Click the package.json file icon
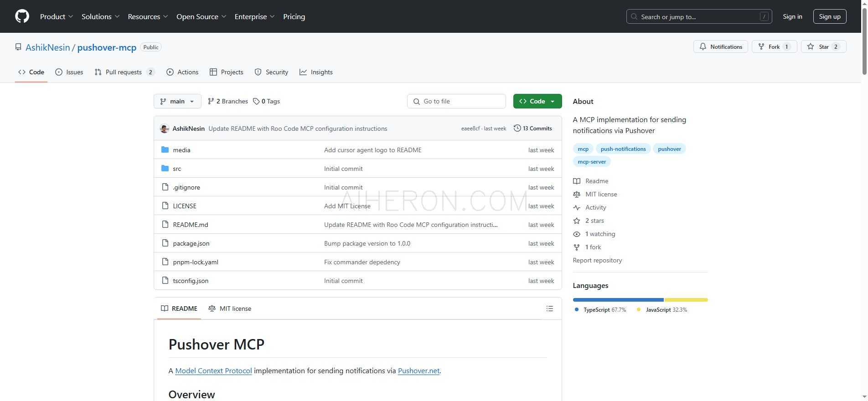Image resolution: width=868 pixels, height=401 pixels. coord(165,243)
